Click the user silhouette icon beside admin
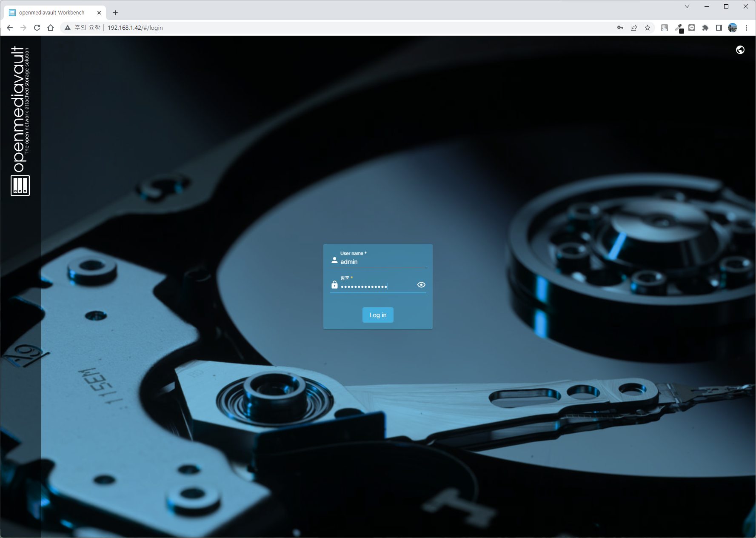 point(335,260)
